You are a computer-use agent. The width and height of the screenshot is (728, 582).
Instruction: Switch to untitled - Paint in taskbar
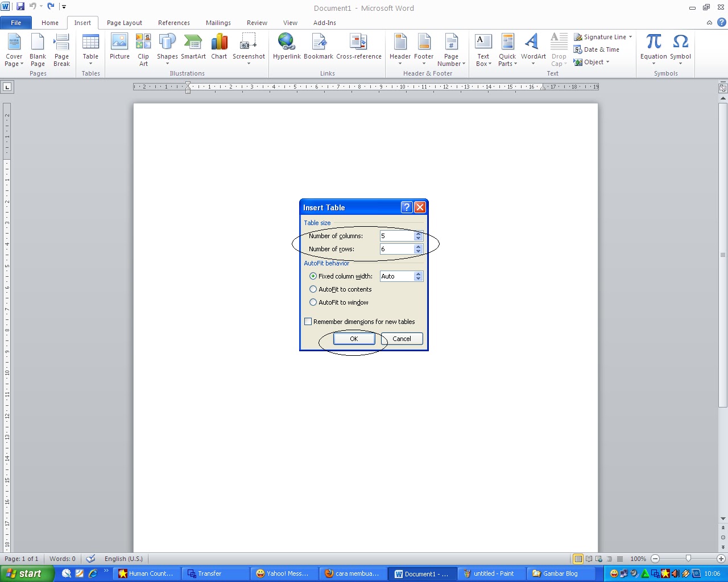492,573
